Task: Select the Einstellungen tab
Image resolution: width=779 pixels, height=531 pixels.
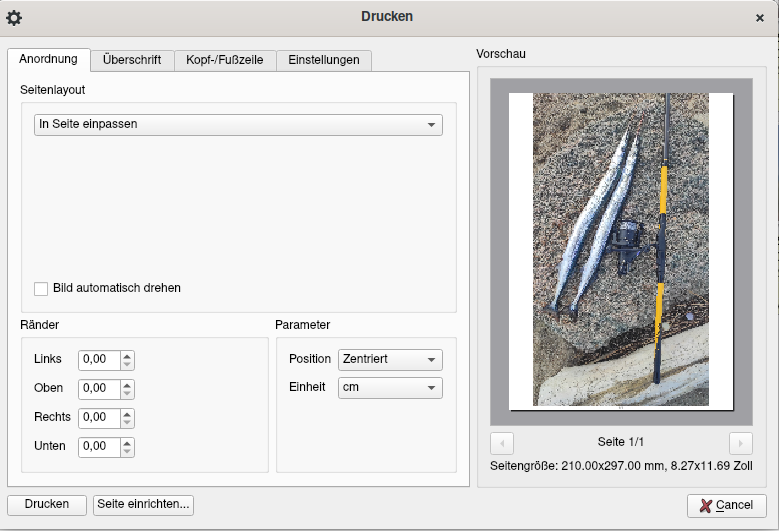Action: point(323,60)
